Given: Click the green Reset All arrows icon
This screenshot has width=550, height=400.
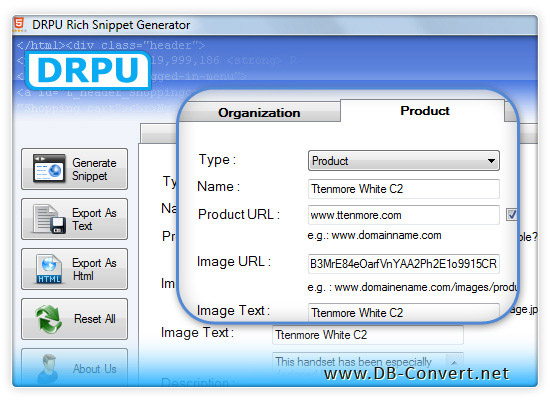Looking at the screenshot, I should (x=48, y=319).
